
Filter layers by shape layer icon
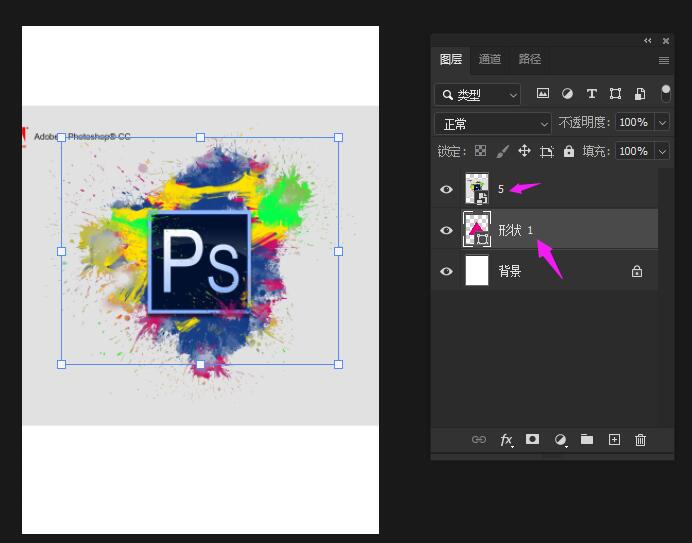pos(615,94)
